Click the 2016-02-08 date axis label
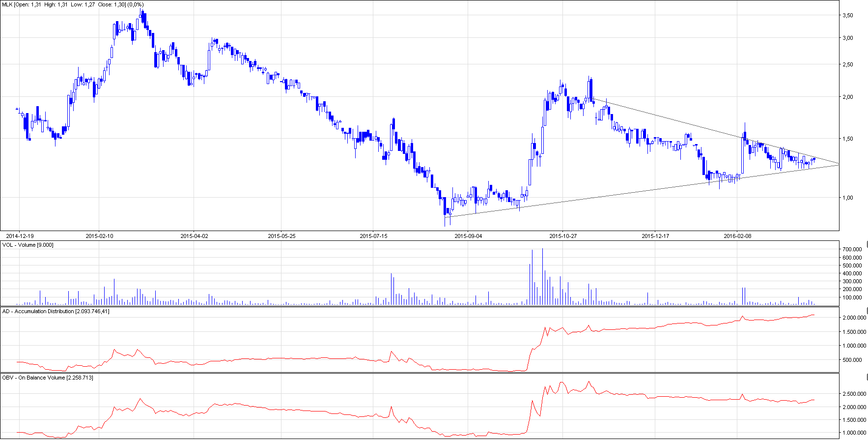Image resolution: width=868 pixels, height=440 pixels. [737, 236]
